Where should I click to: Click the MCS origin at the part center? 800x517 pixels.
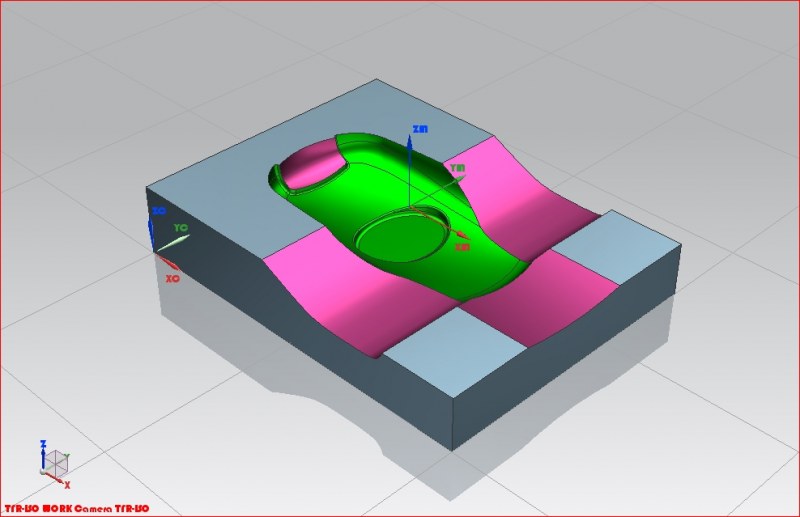pos(410,207)
